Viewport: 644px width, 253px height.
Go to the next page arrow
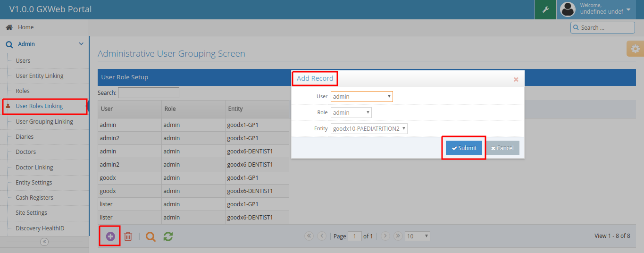click(385, 236)
